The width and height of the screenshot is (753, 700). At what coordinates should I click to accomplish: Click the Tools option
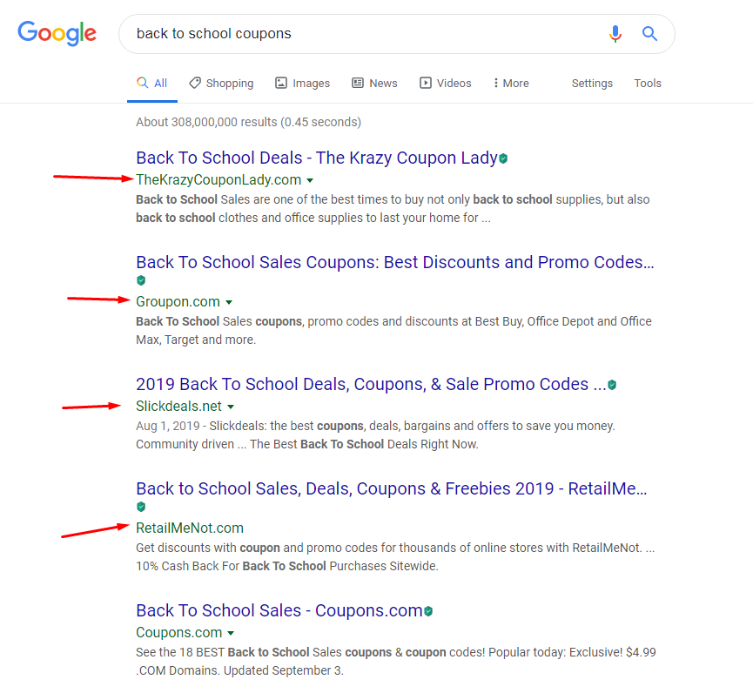(x=648, y=83)
